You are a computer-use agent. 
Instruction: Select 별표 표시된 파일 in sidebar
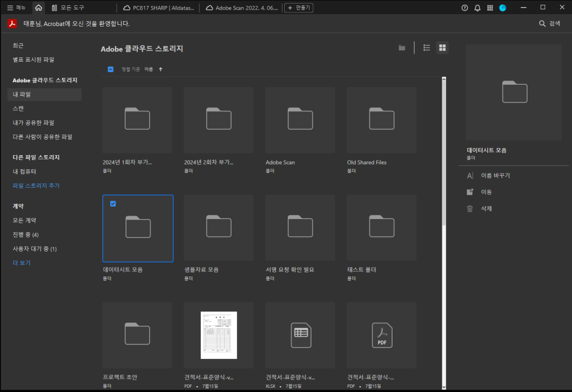pyautogui.click(x=33, y=60)
